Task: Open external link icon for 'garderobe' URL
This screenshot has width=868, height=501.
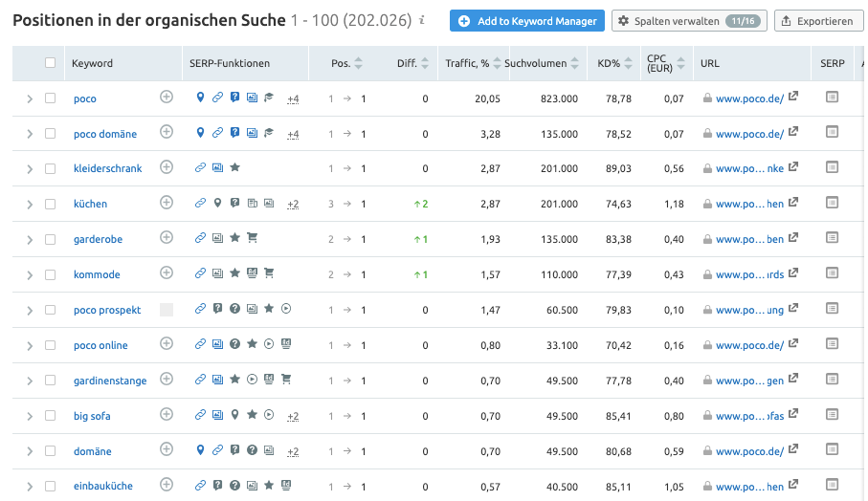Action: click(793, 237)
